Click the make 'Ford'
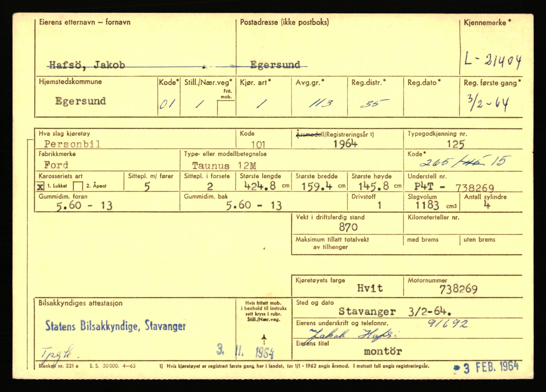546x392 pixels. (x=56, y=165)
